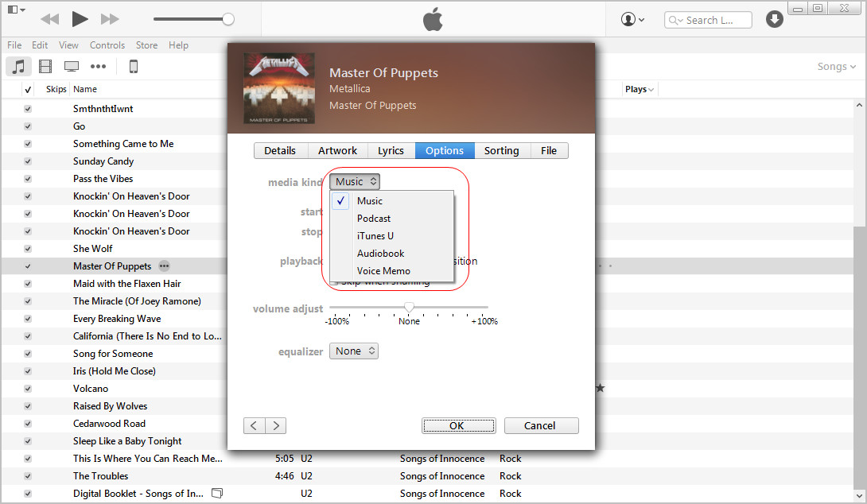Uncheck the She Wolf checkbox
The image size is (867, 504).
pos(28,250)
